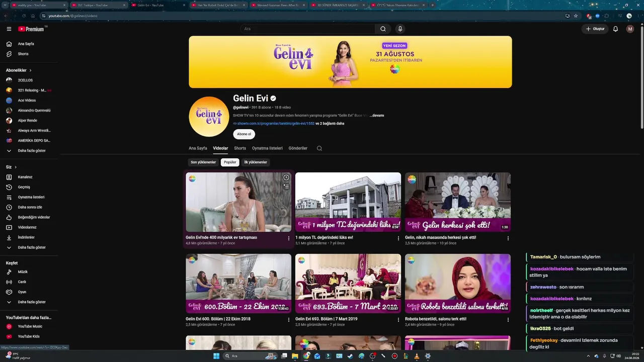
Task: Play the 1 milyon TL lüks ev thumbnail
Action: pos(348,202)
